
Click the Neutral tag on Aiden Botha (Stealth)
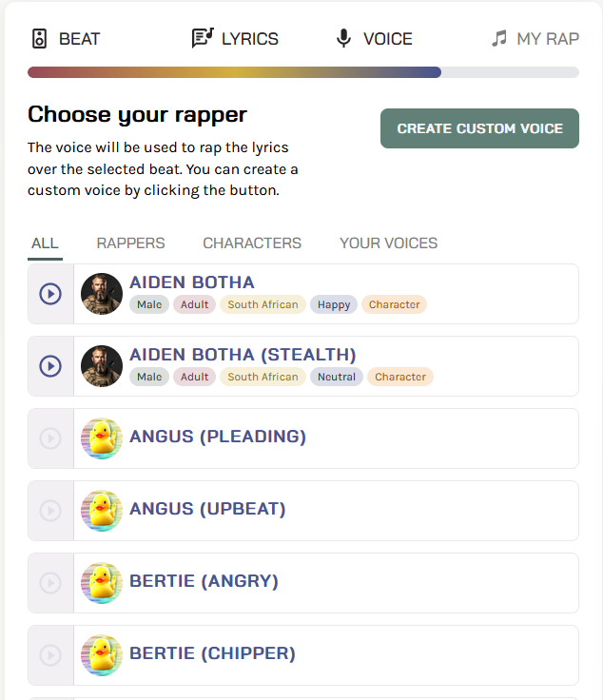tap(337, 378)
